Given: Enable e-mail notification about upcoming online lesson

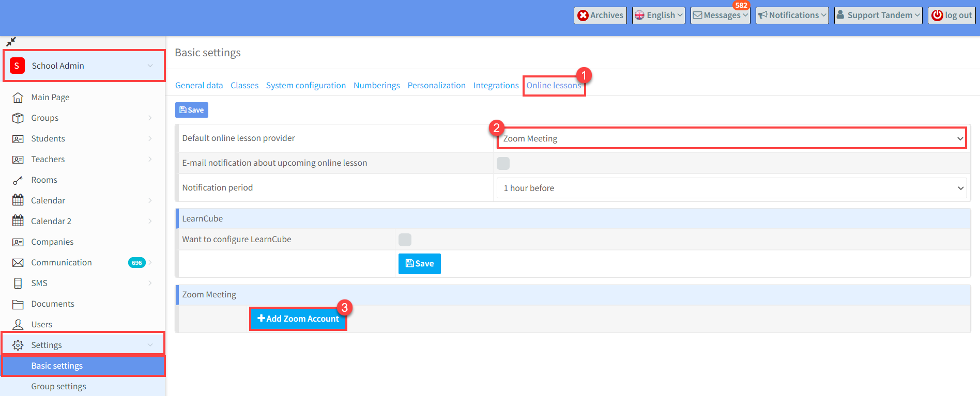Looking at the screenshot, I should [x=503, y=163].
